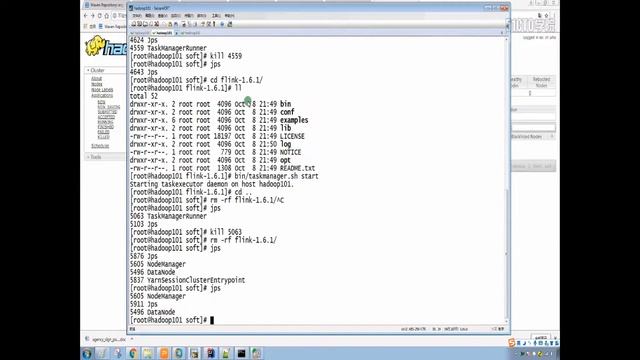Click the browser Reload icon
This screenshot has width=640, height=360.
click(100, 16)
